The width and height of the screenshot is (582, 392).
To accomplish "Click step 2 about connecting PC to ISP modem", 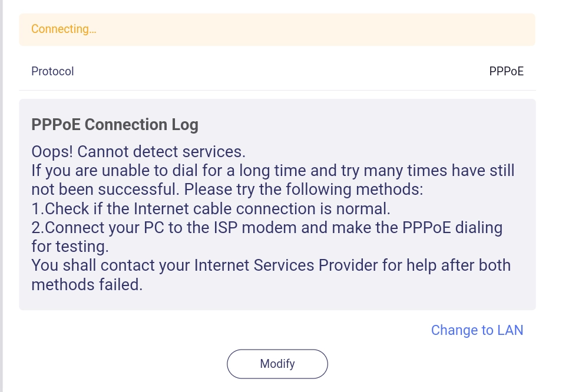I will coord(266,227).
